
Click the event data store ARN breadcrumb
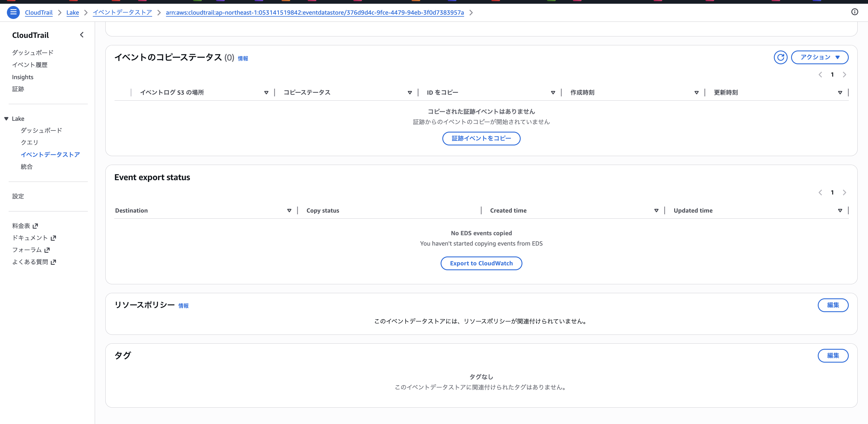click(x=315, y=12)
